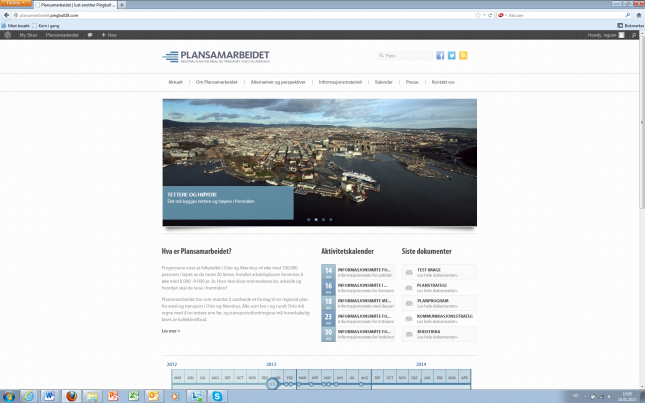The image size is (645, 403).
Task: Open comments bubble in admin bar
Action: pyautogui.click(x=90, y=35)
